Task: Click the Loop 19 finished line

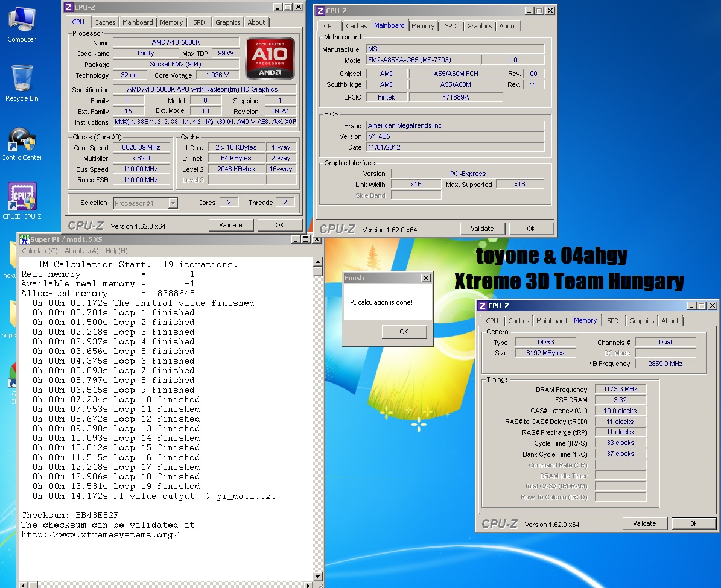Action: click(x=116, y=487)
